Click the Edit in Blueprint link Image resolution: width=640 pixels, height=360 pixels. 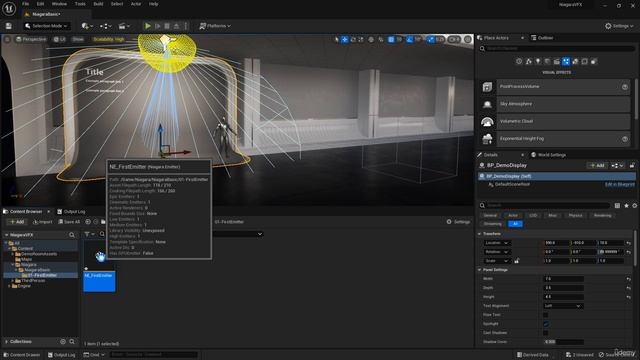(x=620, y=184)
